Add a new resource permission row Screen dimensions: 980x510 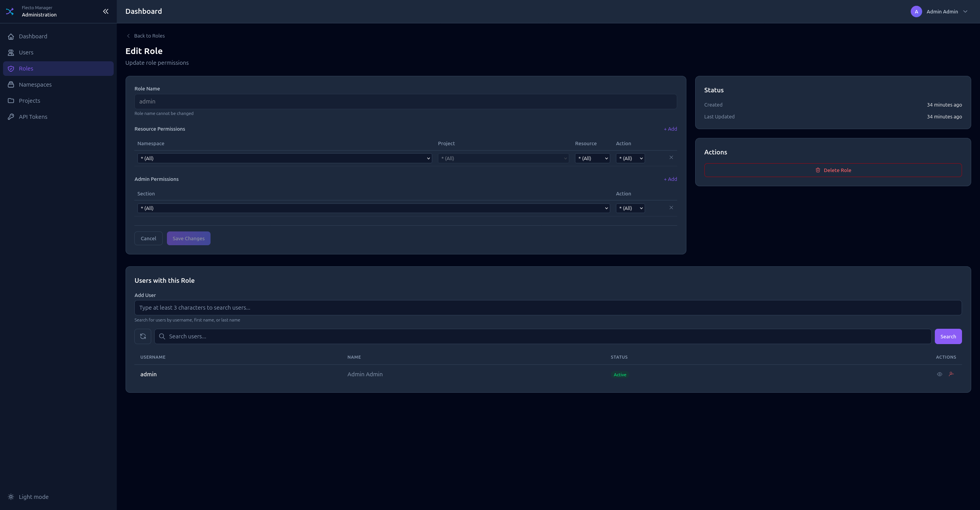670,129
